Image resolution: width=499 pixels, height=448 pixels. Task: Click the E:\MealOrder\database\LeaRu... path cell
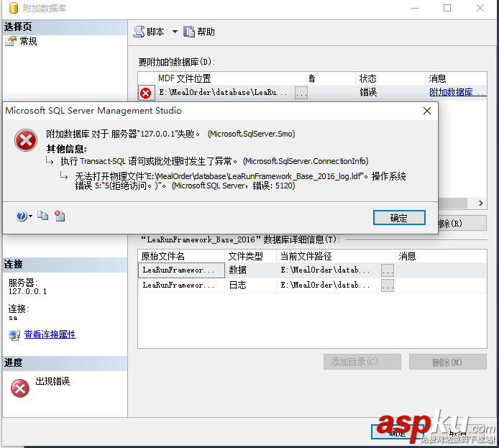point(224,93)
